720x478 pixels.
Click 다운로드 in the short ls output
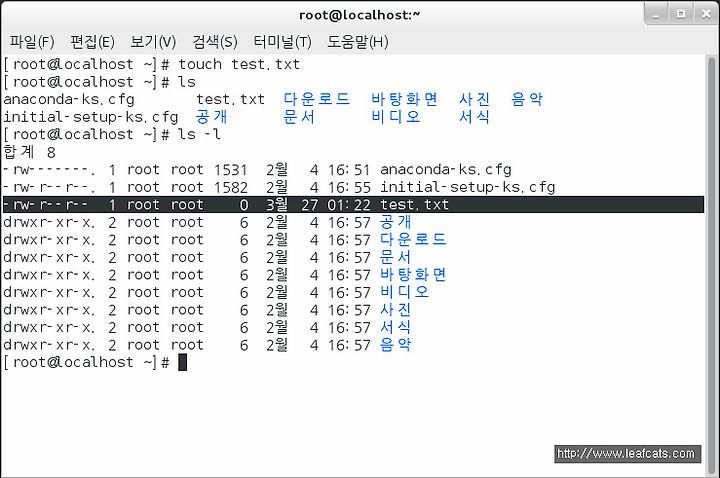pos(316,99)
